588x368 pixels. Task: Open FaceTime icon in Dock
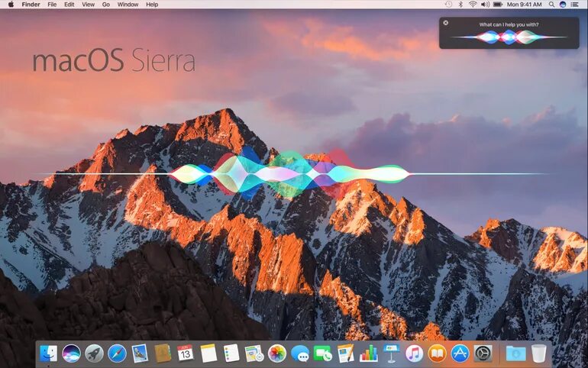click(x=323, y=353)
